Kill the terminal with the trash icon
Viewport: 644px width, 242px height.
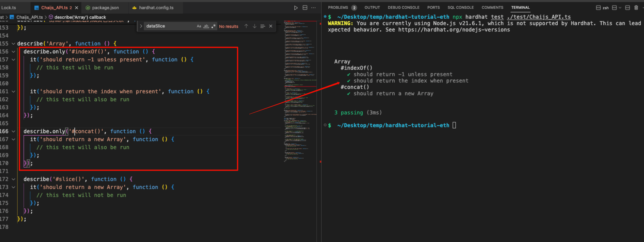[x=636, y=8]
